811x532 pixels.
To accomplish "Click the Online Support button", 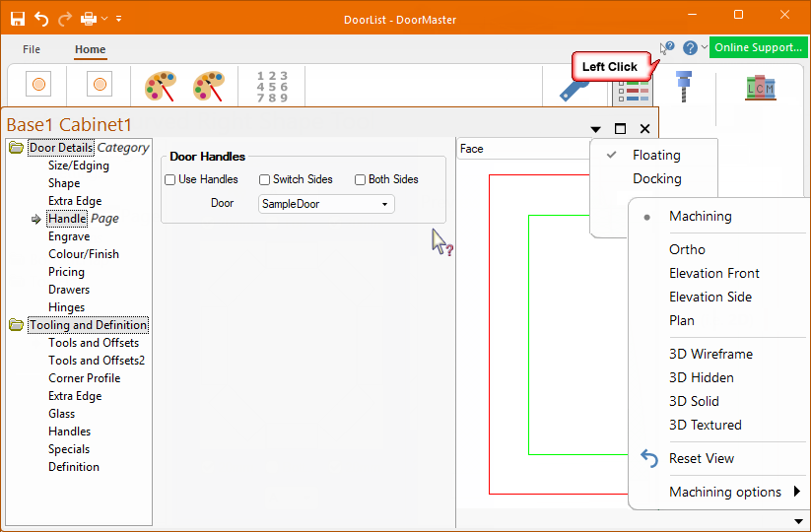I will [x=758, y=47].
